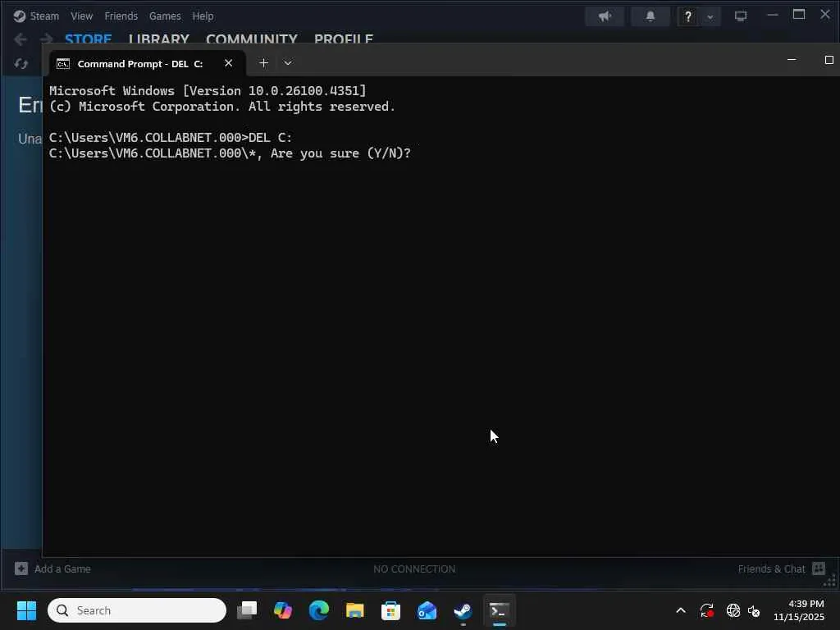Select the Command Prompt - DEL C: tab
840x630 pixels.
click(x=140, y=64)
